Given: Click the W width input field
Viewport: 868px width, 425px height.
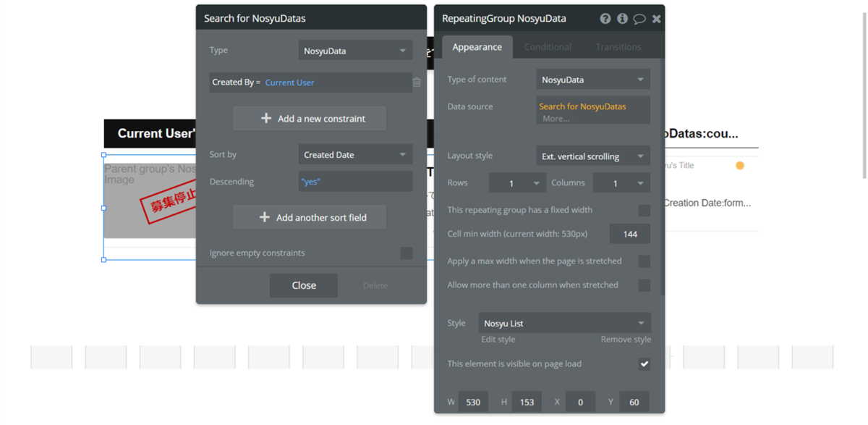Looking at the screenshot, I should click(473, 402).
